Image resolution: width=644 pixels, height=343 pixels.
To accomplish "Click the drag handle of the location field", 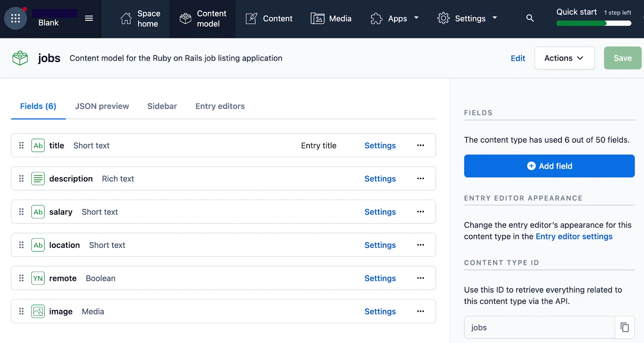I will click(x=21, y=245).
